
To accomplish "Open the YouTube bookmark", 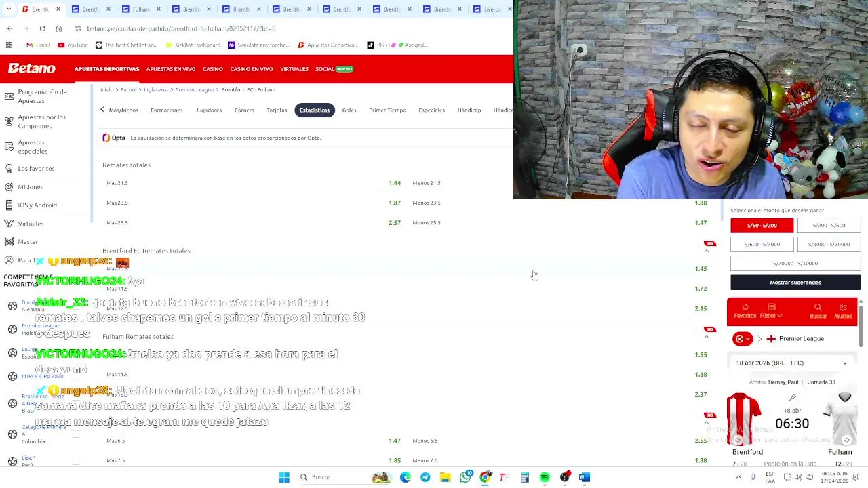I will pos(73,45).
